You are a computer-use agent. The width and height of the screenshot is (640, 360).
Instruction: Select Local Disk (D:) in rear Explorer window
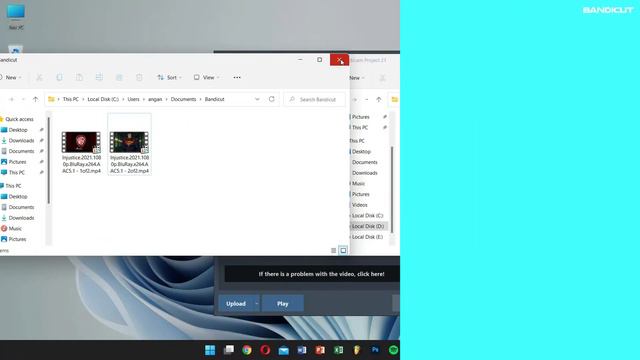tap(368, 226)
